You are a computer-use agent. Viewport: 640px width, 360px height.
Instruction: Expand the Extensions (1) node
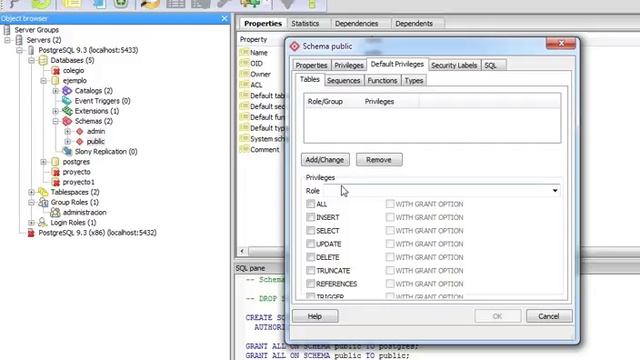pos(56,111)
